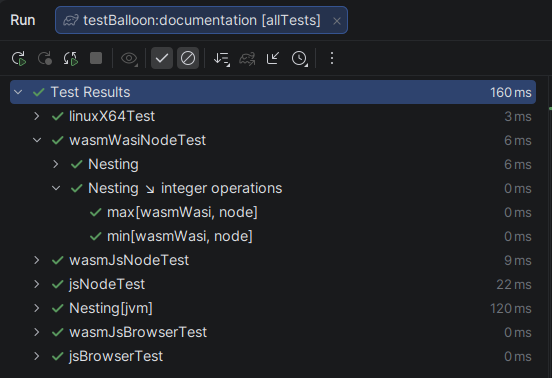
Task: Click the passed checkmark beside wasmWasiNodeTest
Action: pos(57,140)
